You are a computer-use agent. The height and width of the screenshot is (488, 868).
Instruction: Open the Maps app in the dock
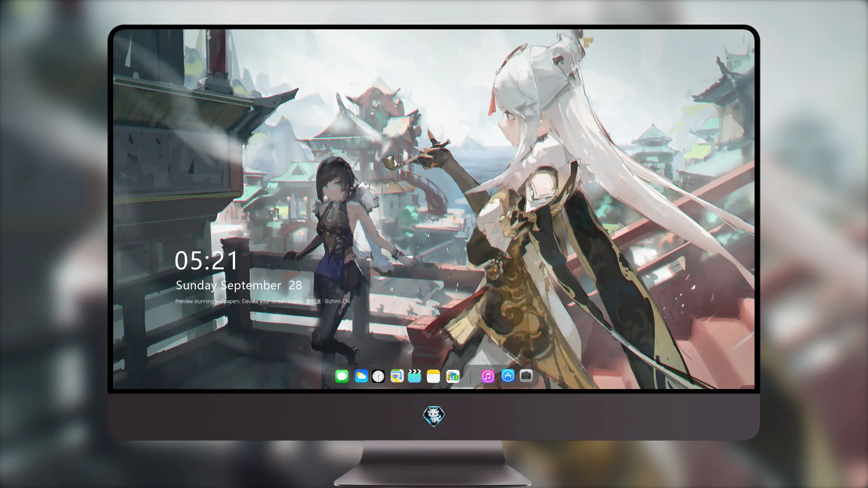click(x=397, y=376)
